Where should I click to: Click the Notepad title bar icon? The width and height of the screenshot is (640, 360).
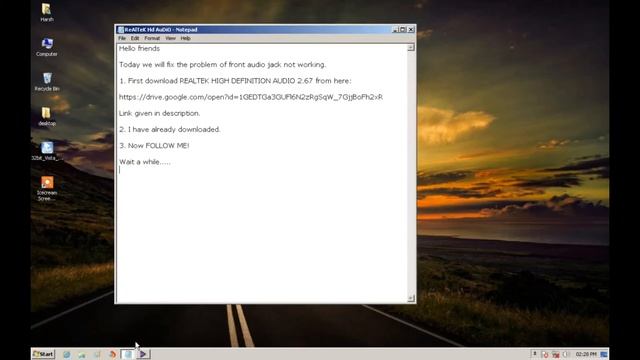tap(121, 30)
